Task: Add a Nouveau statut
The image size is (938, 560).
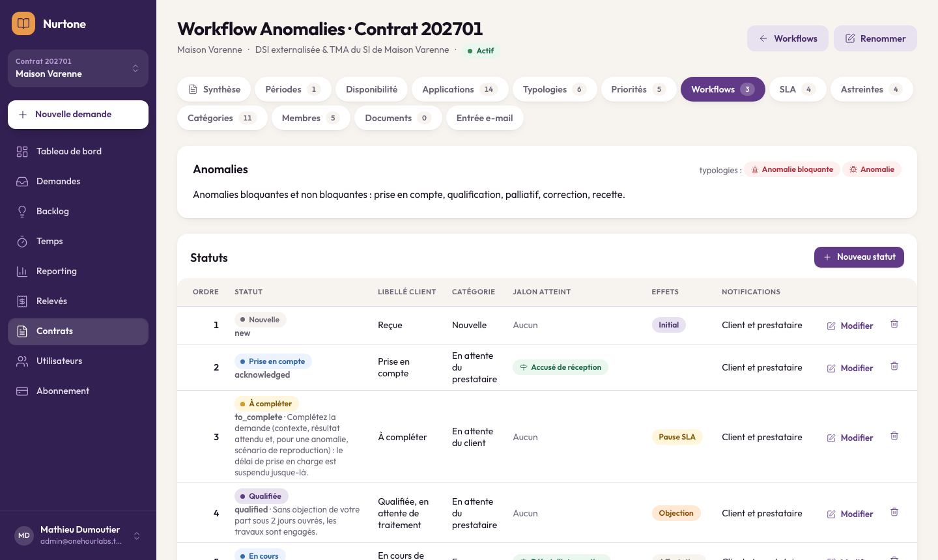Action: (x=859, y=257)
